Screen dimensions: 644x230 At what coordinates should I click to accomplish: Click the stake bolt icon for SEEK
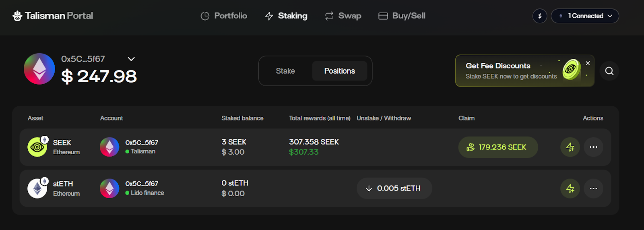[x=570, y=147]
